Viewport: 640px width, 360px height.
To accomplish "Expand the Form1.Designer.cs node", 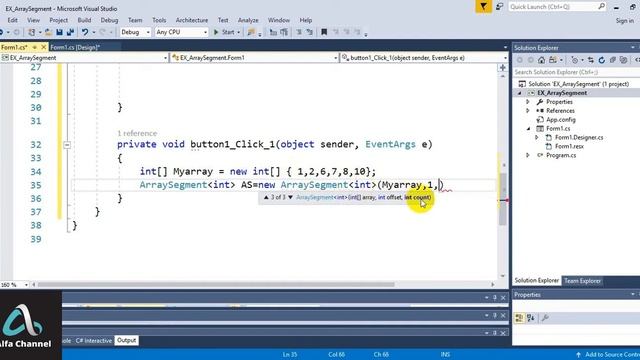I will pos(537,138).
